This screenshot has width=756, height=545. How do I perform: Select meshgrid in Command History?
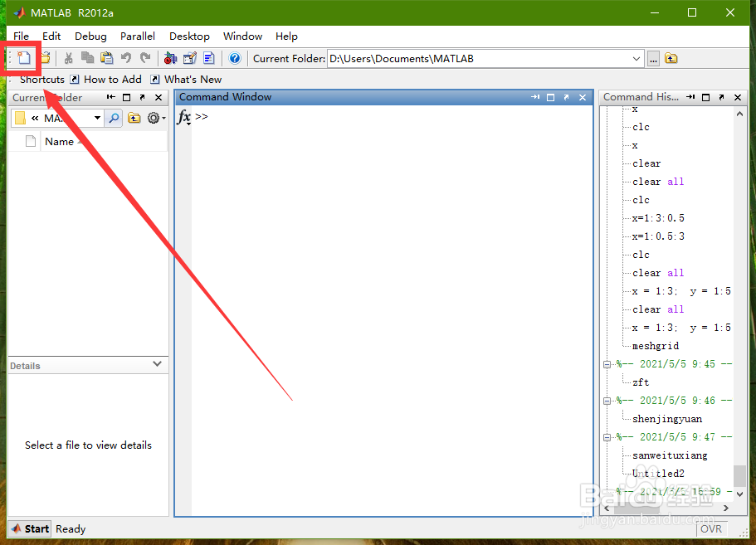coord(656,346)
